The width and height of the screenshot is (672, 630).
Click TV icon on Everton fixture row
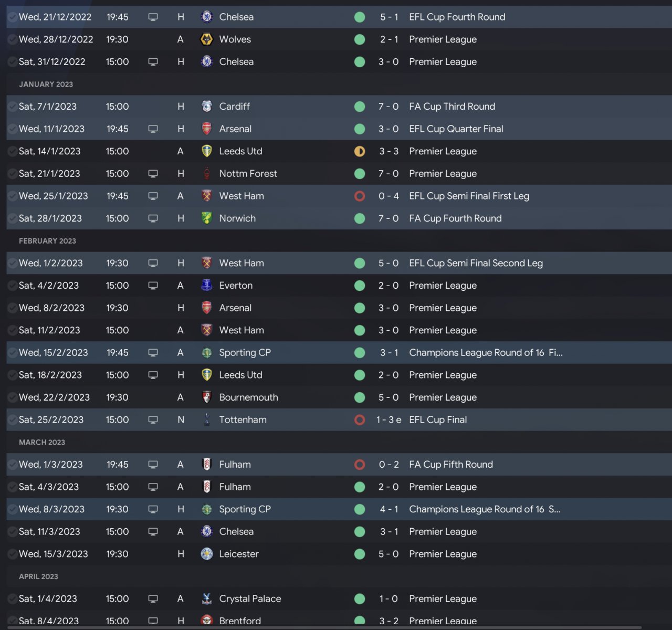point(153,286)
